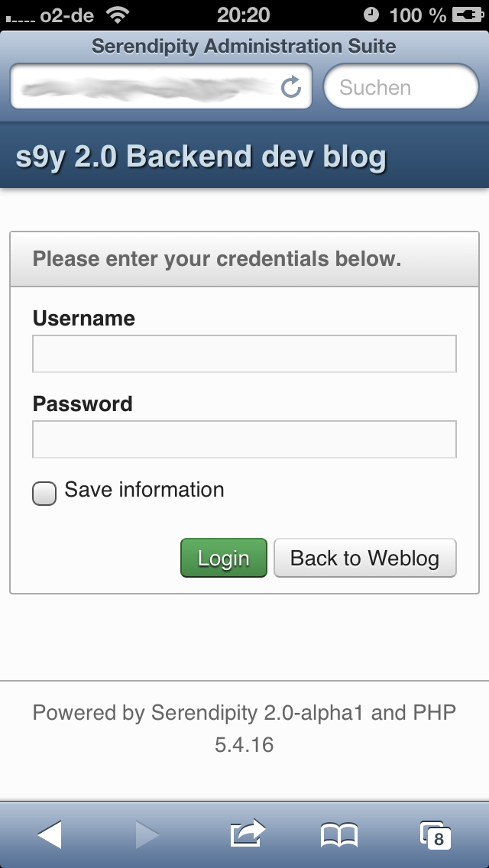
Task: Tap the battery icon in status bar
Action: (x=468, y=15)
